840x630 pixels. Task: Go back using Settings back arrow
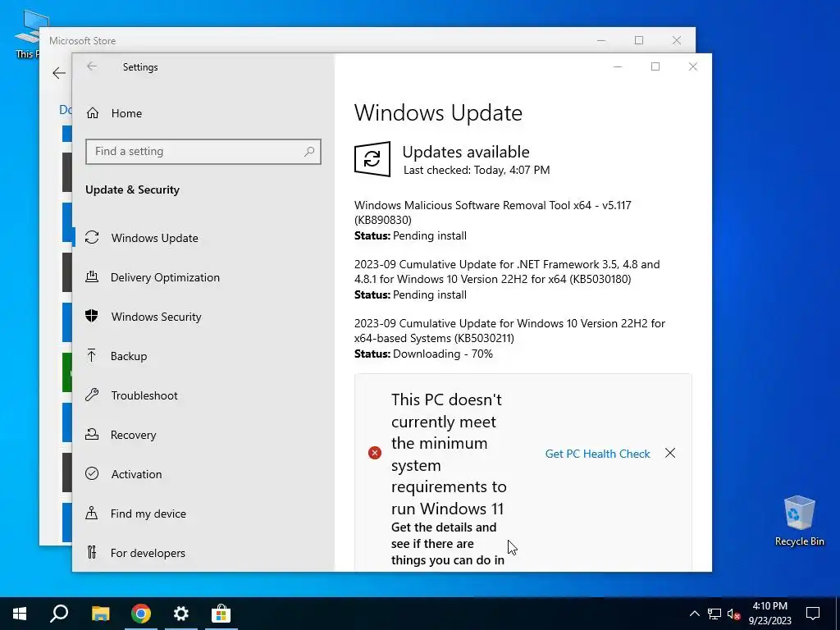pos(92,66)
